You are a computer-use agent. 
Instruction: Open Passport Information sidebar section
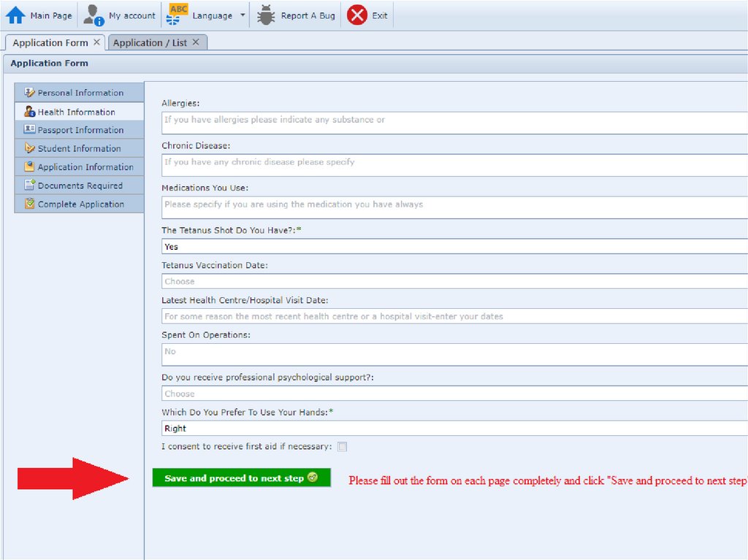(80, 130)
